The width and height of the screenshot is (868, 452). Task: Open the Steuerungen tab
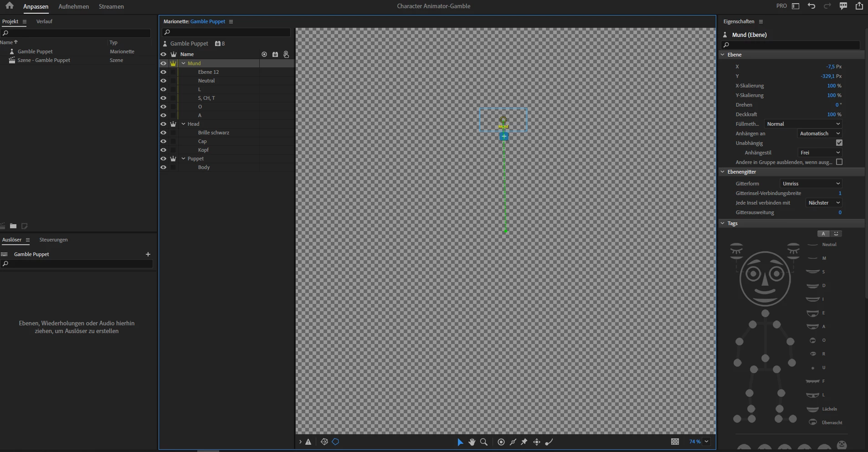(53, 240)
